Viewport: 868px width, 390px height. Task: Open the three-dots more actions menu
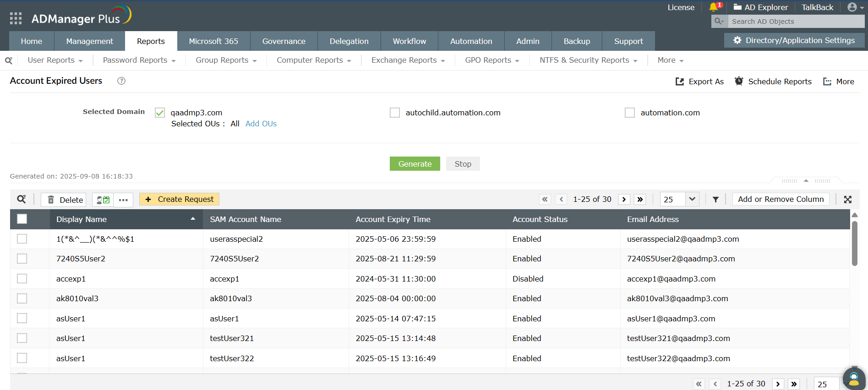[123, 200]
